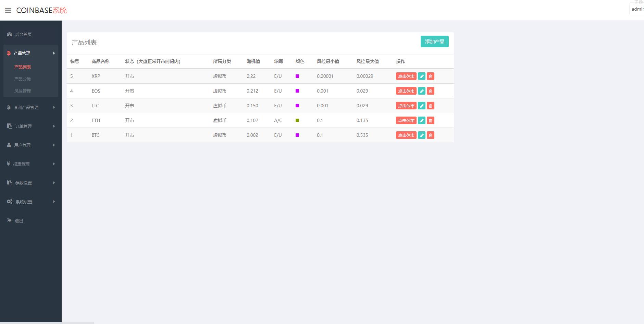Click the edit pencil icon for XRP

coord(422,76)
